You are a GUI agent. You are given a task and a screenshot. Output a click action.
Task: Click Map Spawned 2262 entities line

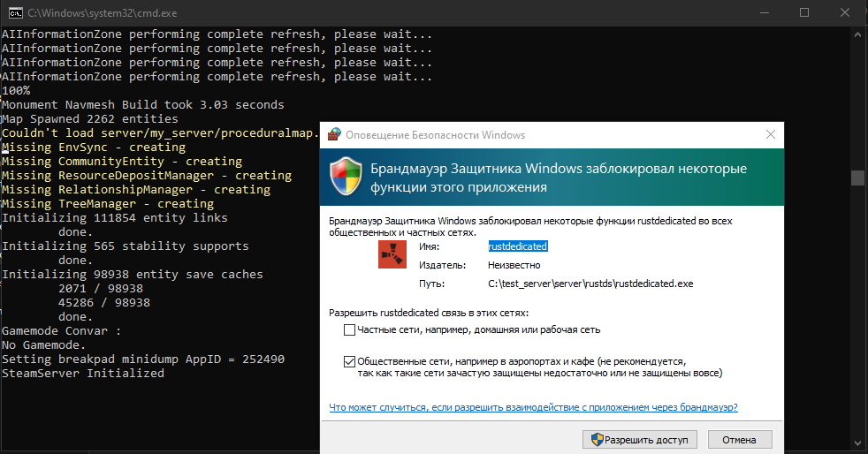(x=89, y=119)
